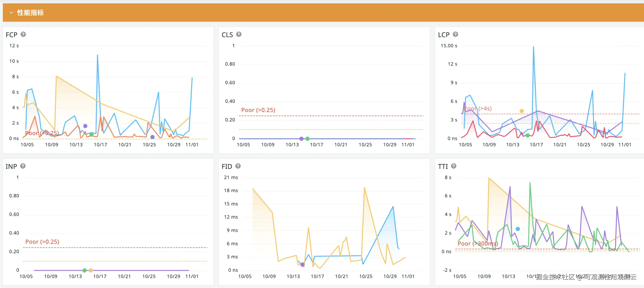Click the LCP help question-mark icon

click(x=455, y=34)
